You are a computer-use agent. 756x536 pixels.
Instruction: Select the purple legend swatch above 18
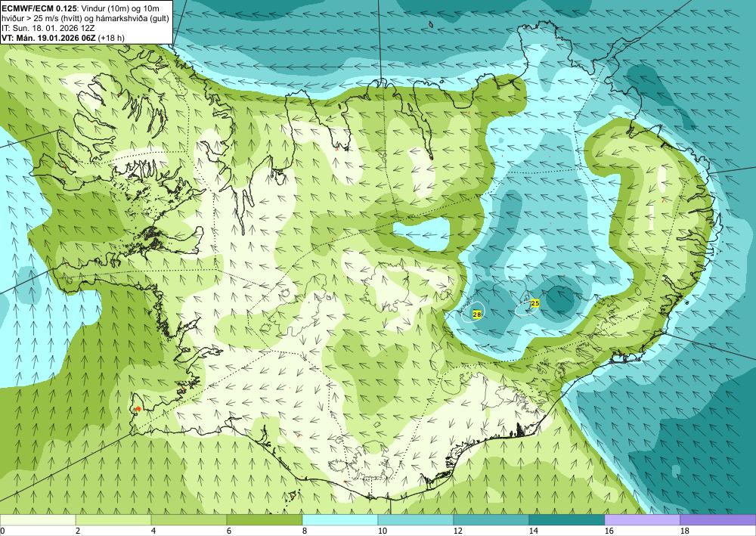point(718,519)
